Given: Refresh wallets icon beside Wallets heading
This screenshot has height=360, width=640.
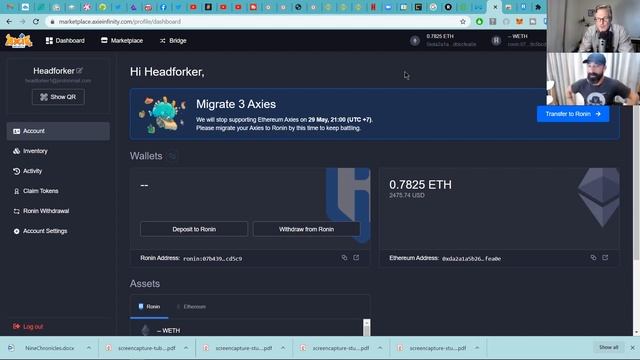Looking at the screenshot, I should pos(172,156).
